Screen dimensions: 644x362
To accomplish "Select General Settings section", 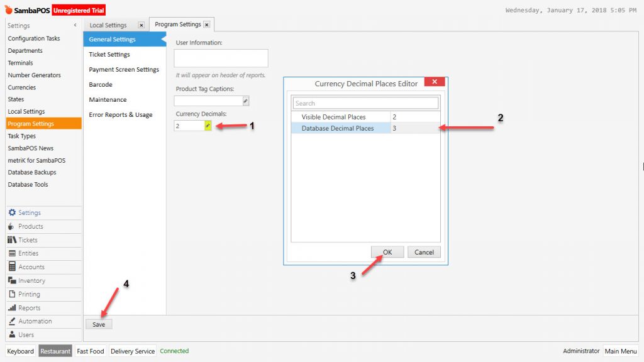I will pyautogui.click(x=125, y=39).
